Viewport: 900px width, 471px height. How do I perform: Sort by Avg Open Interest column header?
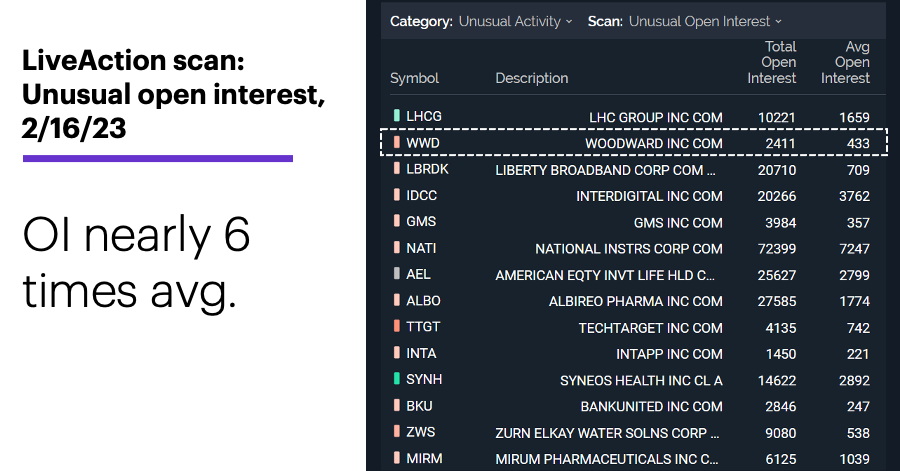click(845, 62)
